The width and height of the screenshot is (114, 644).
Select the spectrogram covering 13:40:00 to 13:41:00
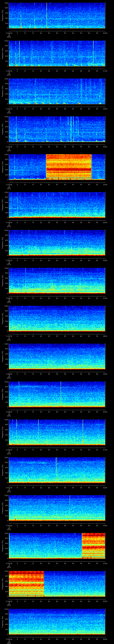(x=57, y=432)
